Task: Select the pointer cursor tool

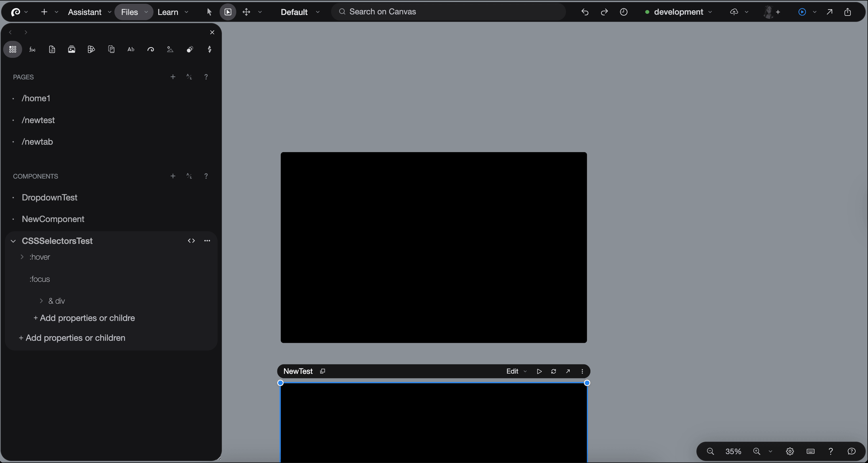Action: [209, 12]
